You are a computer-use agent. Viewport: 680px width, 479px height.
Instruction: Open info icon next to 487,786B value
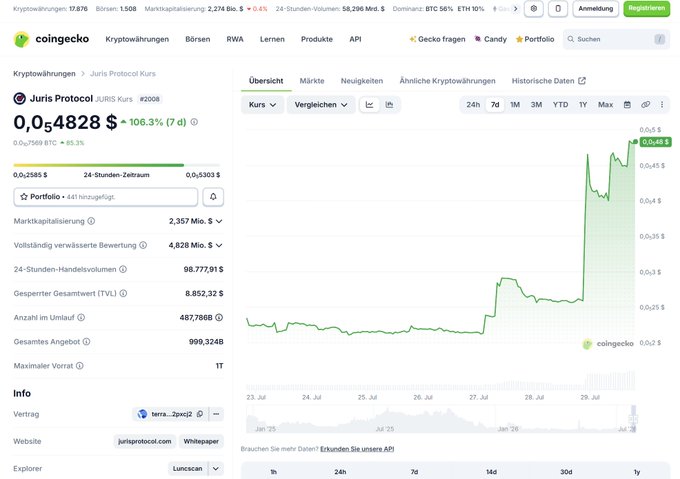pyautogui.click(x=219, y=317)
